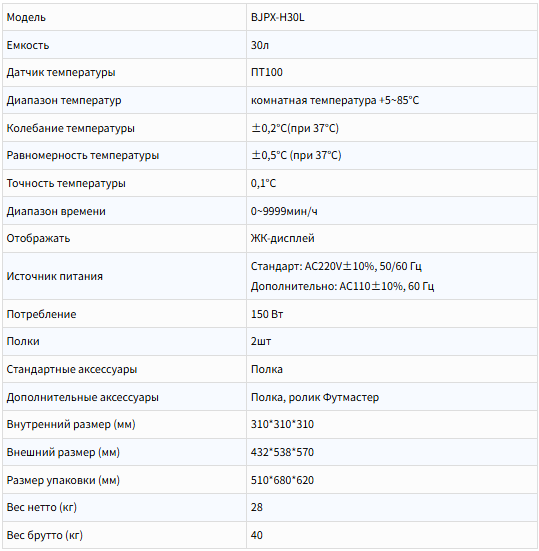Select the Вес брутто value 40
The height and width of the screenshot is (551, 539).
pyautogui.click(x=256, y=535)
